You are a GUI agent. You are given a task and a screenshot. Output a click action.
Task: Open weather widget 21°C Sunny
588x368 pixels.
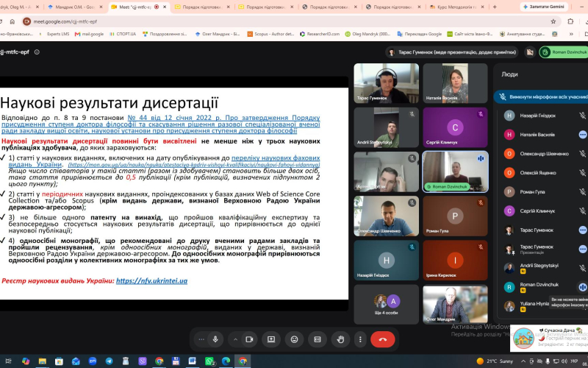tap(494, 361)
